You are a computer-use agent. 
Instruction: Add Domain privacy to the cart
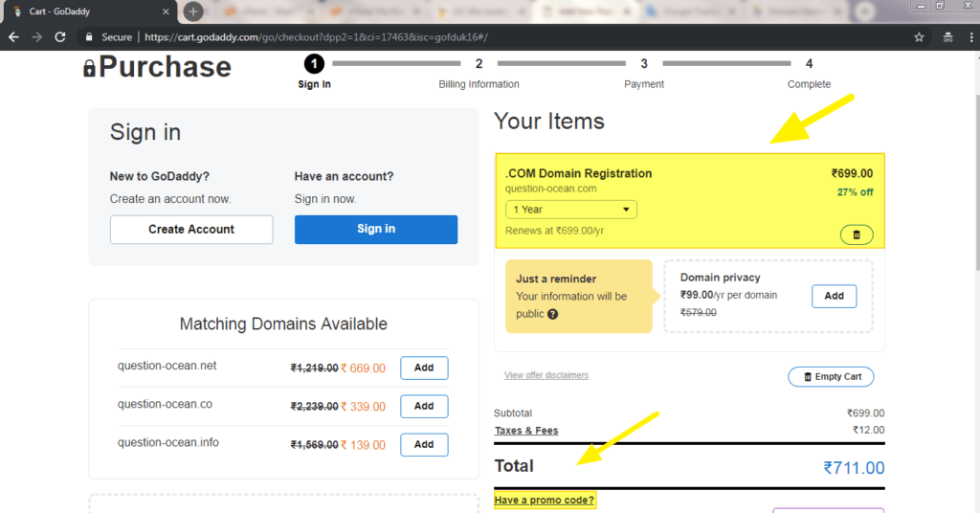(834, 296)
